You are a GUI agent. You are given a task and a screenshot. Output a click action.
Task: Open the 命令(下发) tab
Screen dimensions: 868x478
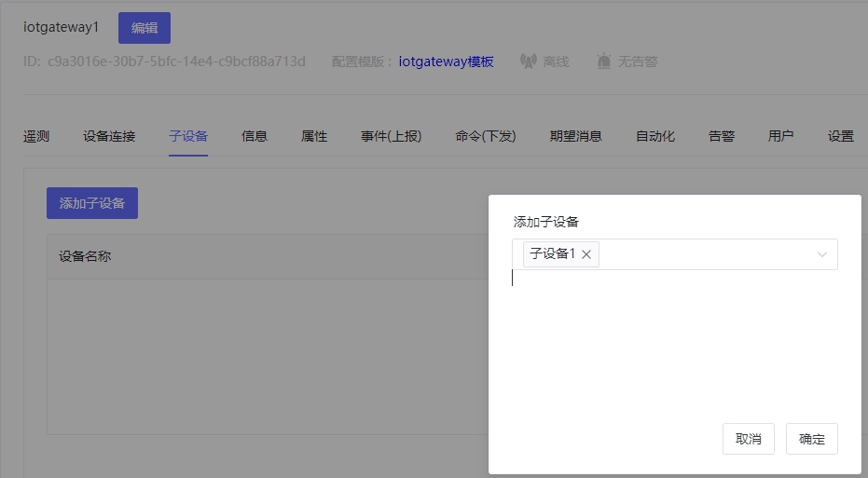click(x=486, y=136)
